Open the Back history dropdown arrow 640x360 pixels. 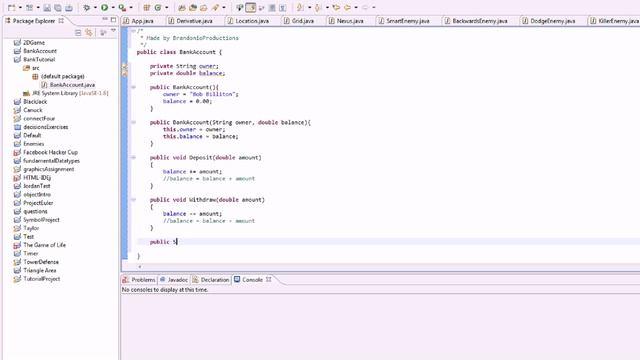tap(356, 7)
